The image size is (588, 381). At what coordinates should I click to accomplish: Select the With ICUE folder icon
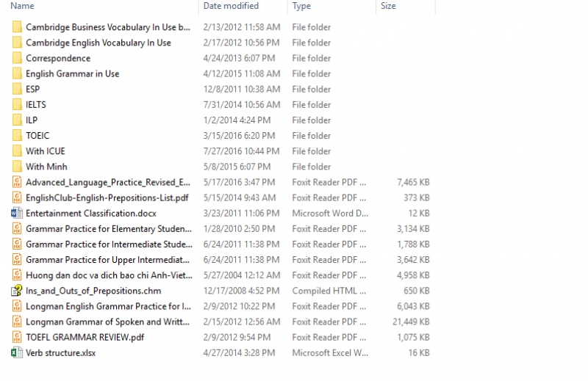pyautogui.click(x=17, y=151)
